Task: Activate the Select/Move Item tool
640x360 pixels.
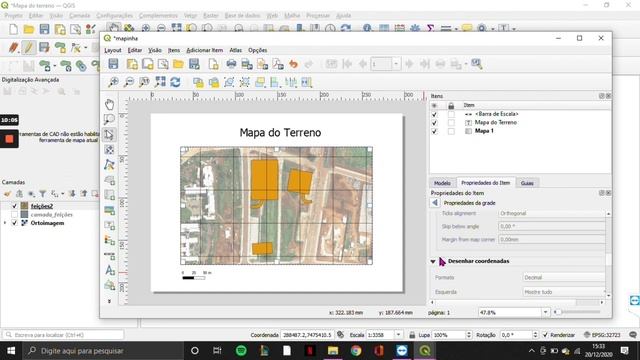Action: click(x=109, y=134)
